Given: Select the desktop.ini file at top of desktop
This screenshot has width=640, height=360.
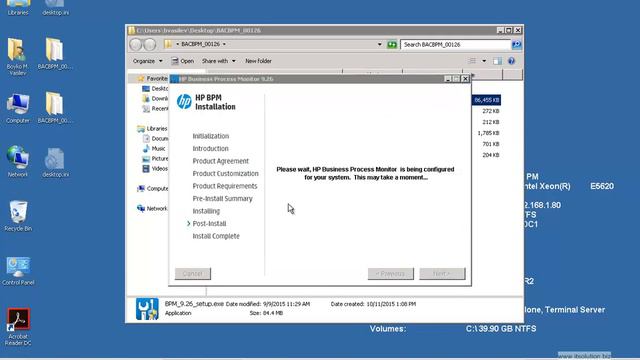Looking at the screenshot, I should pyautogui.click(x=55, y=7).
